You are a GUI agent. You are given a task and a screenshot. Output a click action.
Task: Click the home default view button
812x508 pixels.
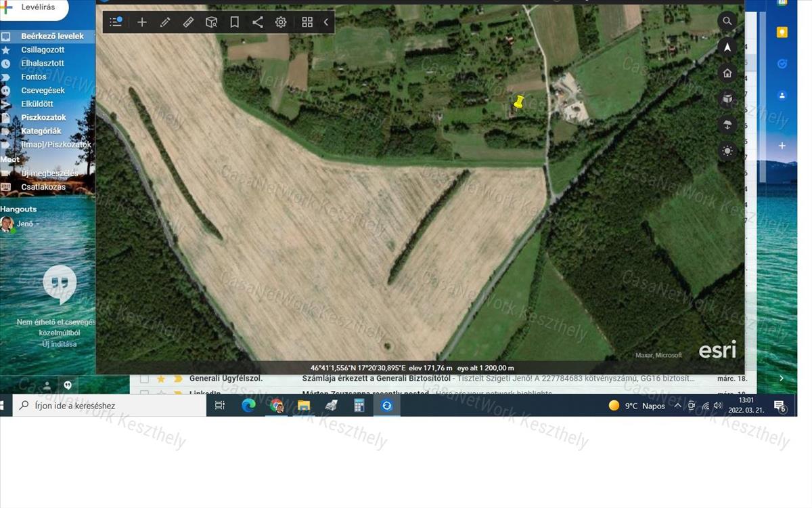click(727, 73)
